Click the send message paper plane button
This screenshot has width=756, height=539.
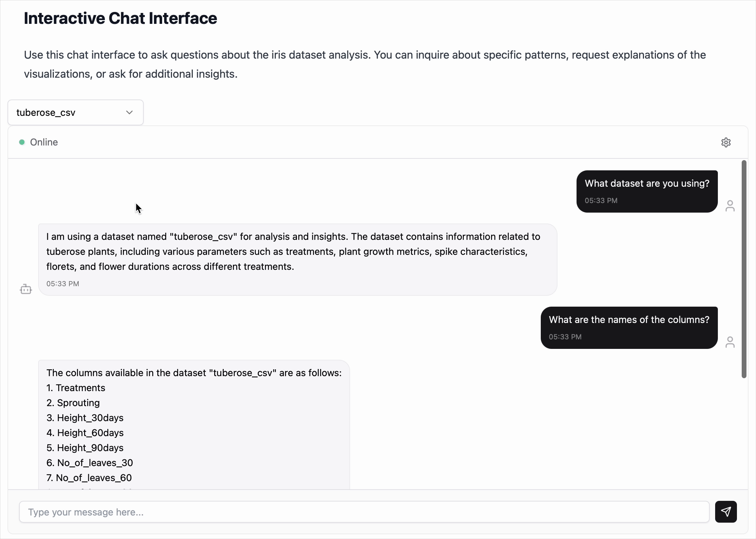pyautogui.click(x=726, y=511)
